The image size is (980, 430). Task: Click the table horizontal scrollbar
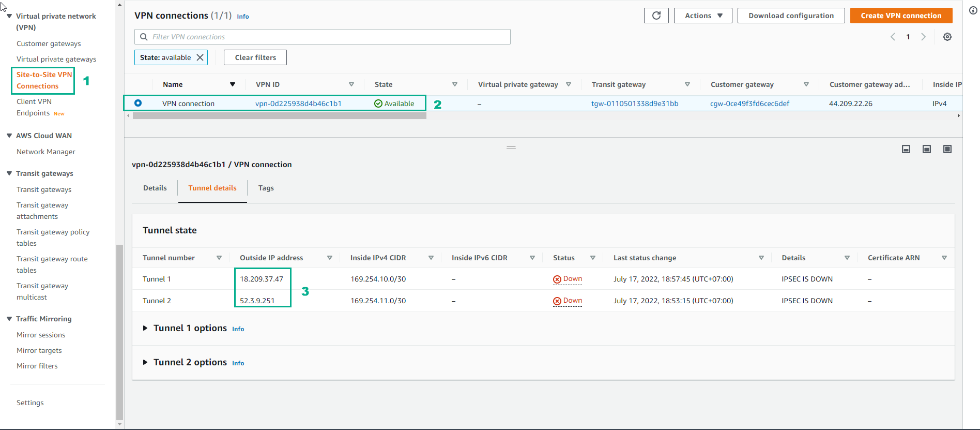[280, 116]
